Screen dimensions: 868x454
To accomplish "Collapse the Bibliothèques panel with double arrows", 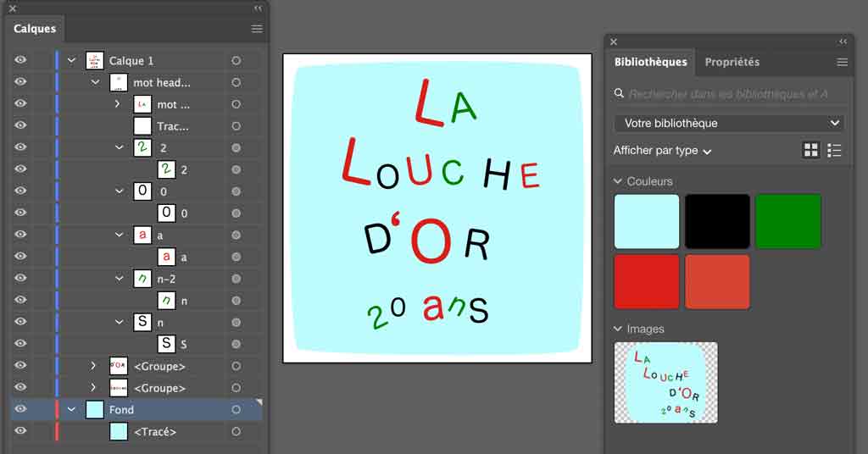I will point(843,42).
